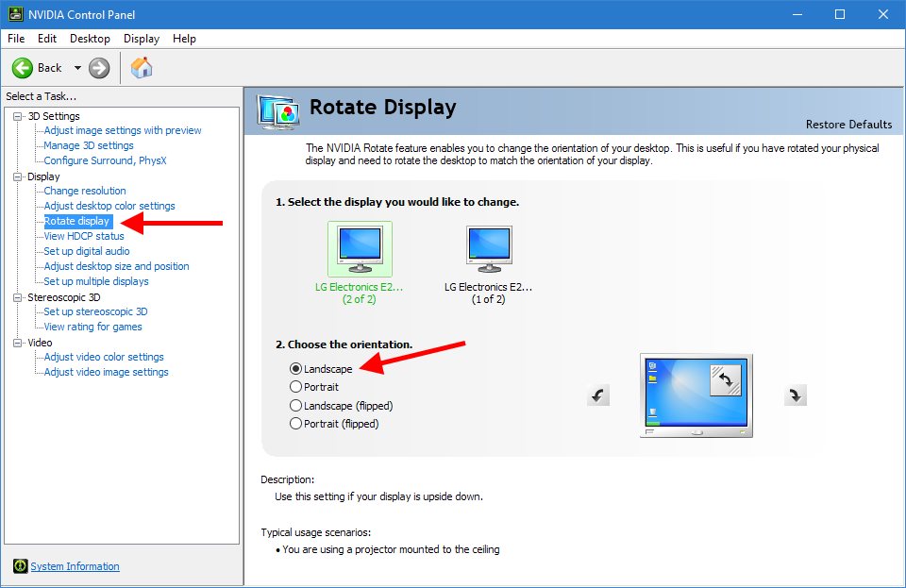Image resolution: width=906 pixels, height=588 pixels.
Task: Open Set up digital audio
Action: [x=87, y=251]
